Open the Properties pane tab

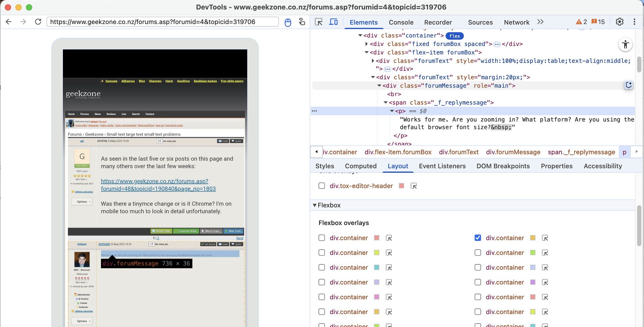click(x=557, y=166)
